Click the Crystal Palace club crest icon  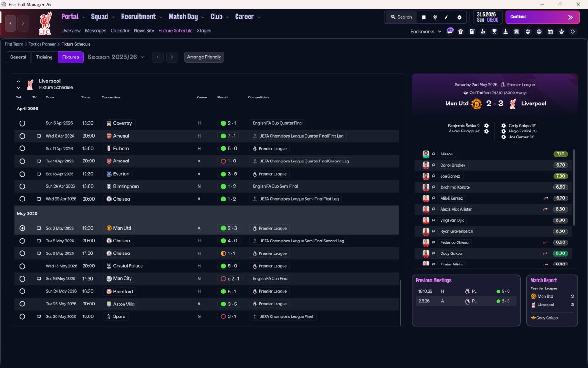[109, 266]
